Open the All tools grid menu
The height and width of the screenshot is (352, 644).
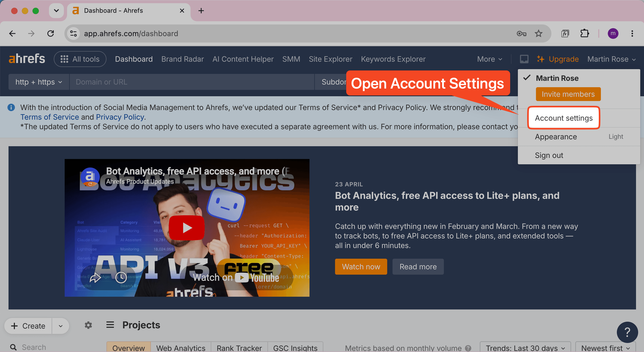click(x=80, y=59)
